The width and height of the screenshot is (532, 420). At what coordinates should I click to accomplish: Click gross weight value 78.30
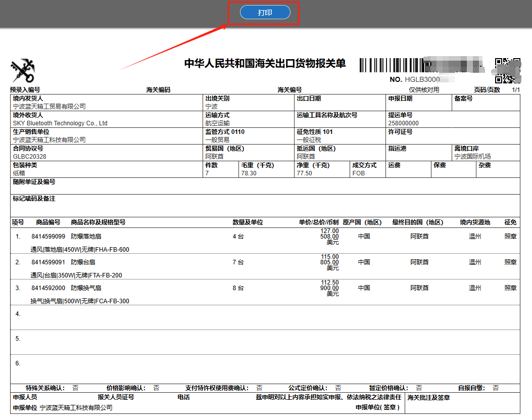tap(249, 173)
